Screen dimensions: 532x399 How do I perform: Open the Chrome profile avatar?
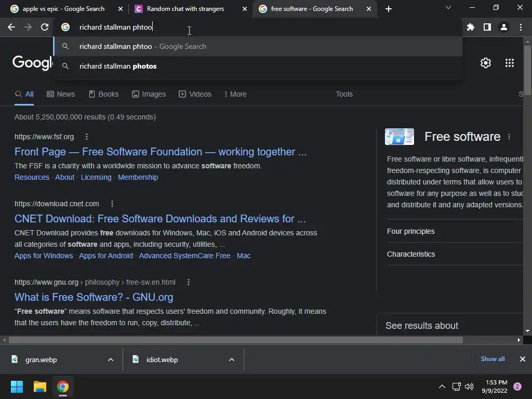pyautogui.click(x=504, y=27)
